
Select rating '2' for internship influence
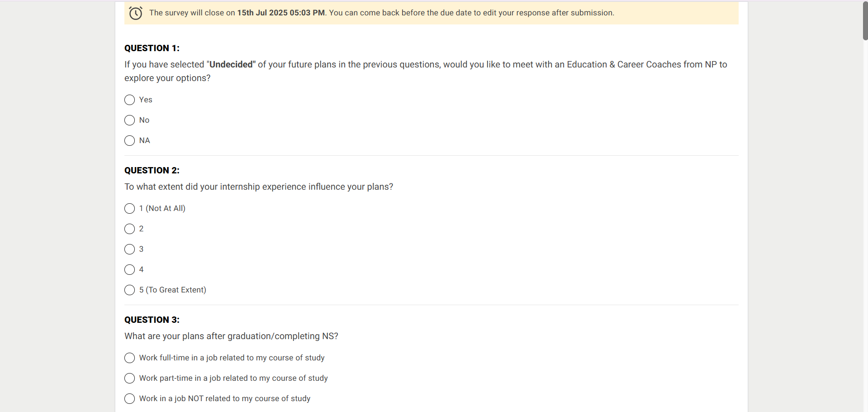[x=129, y=229]
